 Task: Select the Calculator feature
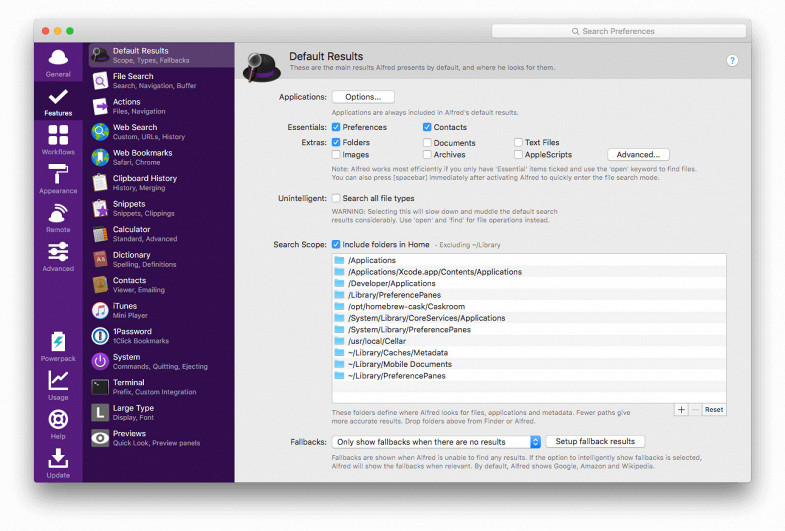coord(161,234)
